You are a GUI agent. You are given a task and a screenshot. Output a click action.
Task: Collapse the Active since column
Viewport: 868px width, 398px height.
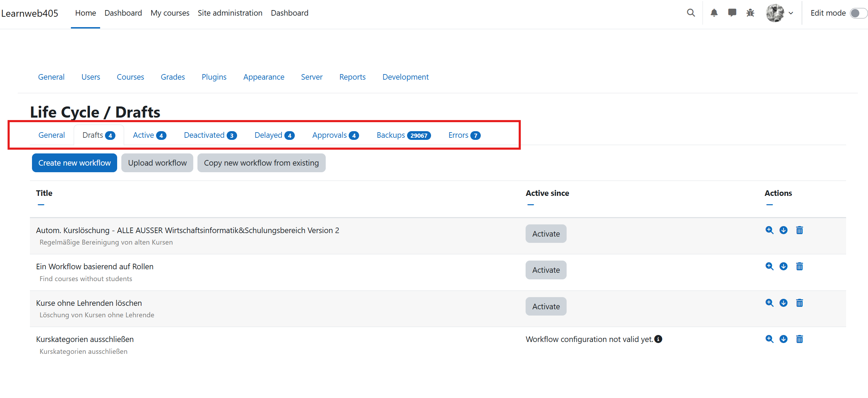click(x=530, y=205)
